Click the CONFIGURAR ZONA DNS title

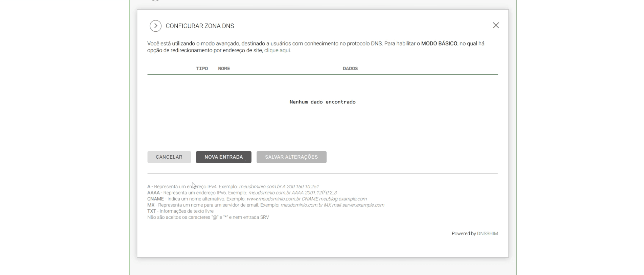point(200,26)
